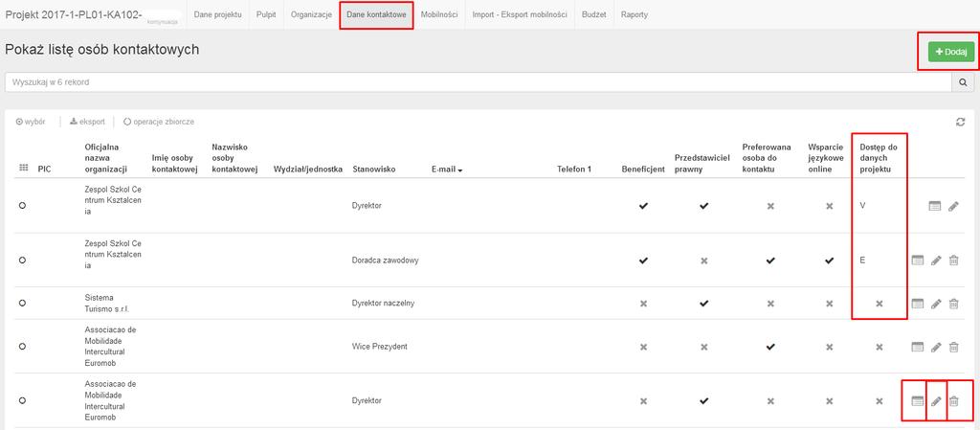This screenshot has width=980, height=430.
Task: Open the wybór selection menu
Action: [31, 122]
